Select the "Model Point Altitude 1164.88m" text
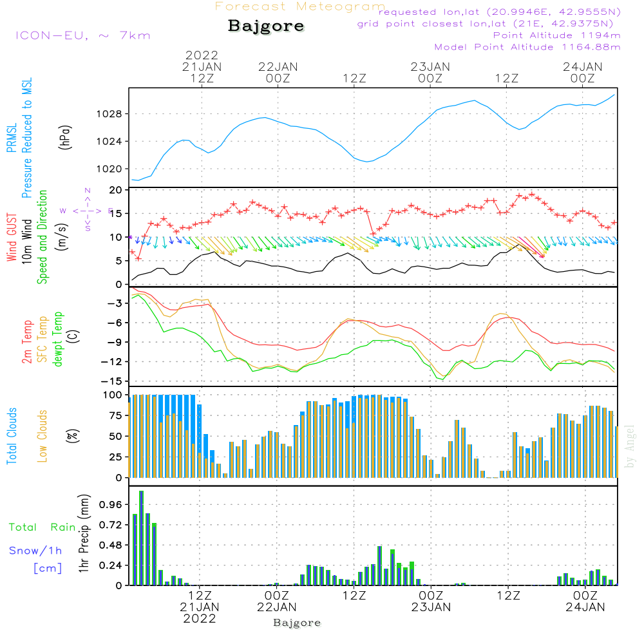 coord(527,47)
